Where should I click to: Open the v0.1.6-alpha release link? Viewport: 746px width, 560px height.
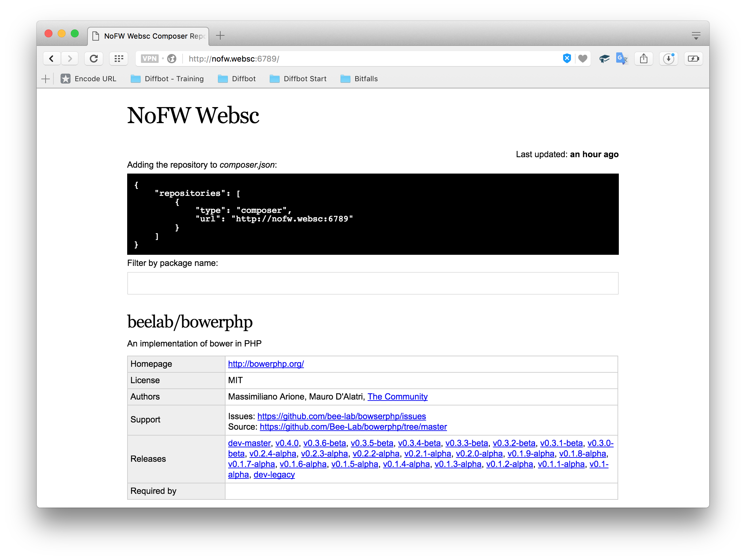pyautogui.click(x=303, y=464)
